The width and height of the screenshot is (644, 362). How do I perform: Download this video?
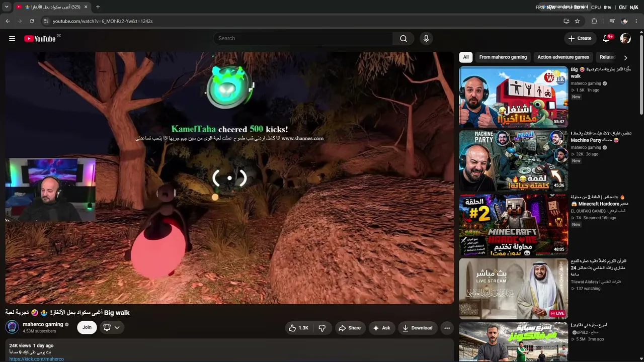(x=417, y=328)
